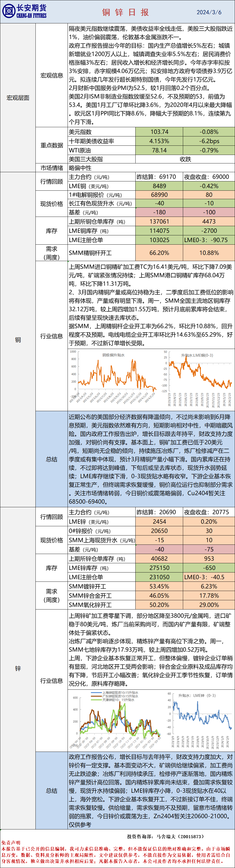The width and height of the screenshot is (235, 868).
Task: Select the SMM氧化锌开工 rate 50.20%
Action: coord(159,605)
